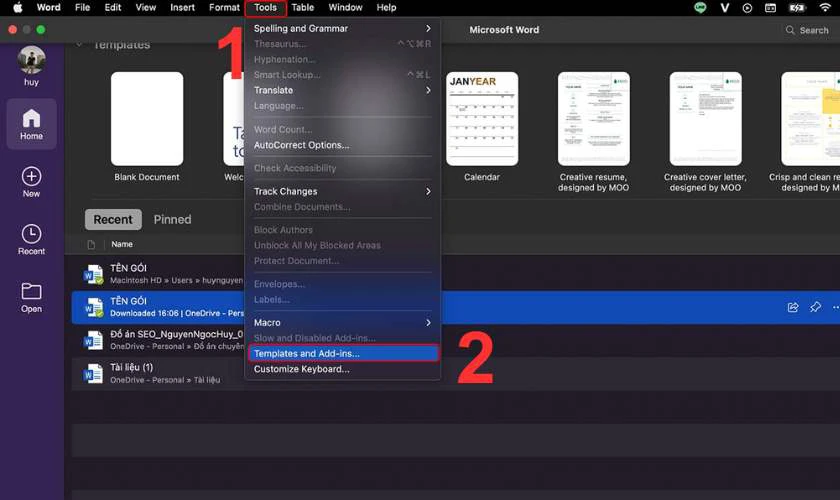Go to Home in the sidebar
Viewport: 840px width, 500px height.
click(31, 124)
